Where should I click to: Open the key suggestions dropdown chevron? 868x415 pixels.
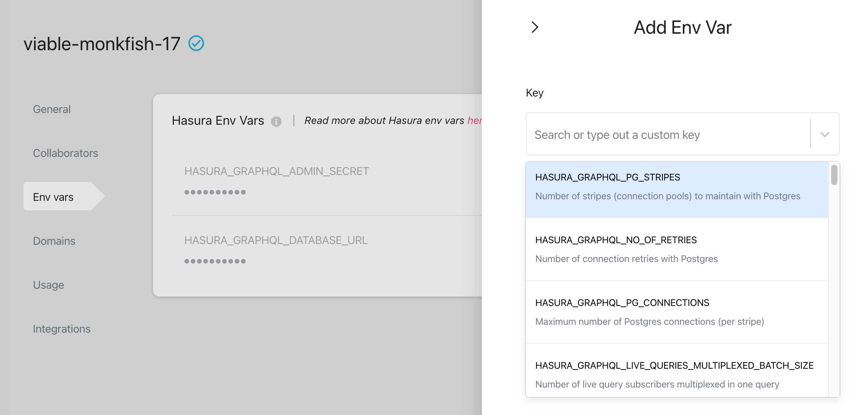(x=824, y=134)
